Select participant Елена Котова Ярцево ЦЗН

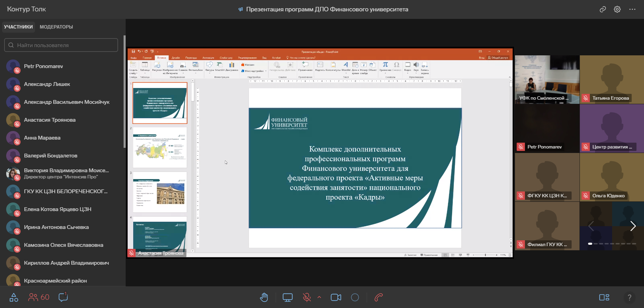point(62,209)
